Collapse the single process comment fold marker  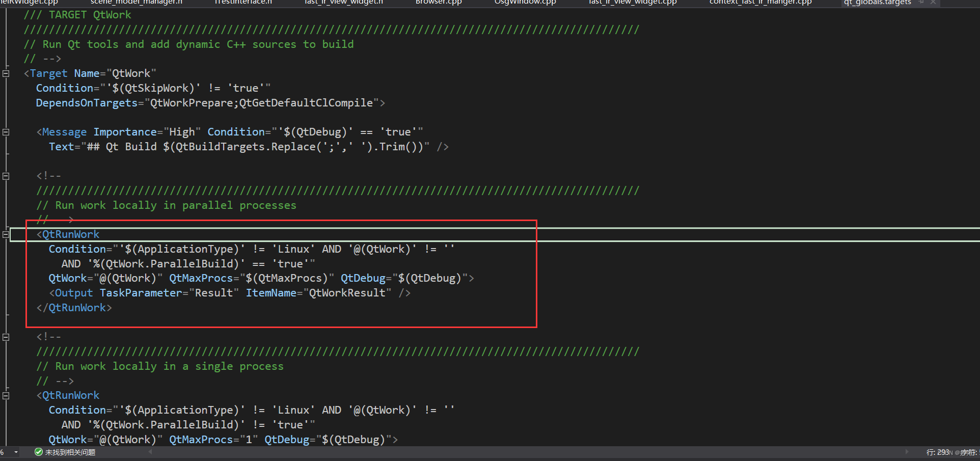point(6,337)
